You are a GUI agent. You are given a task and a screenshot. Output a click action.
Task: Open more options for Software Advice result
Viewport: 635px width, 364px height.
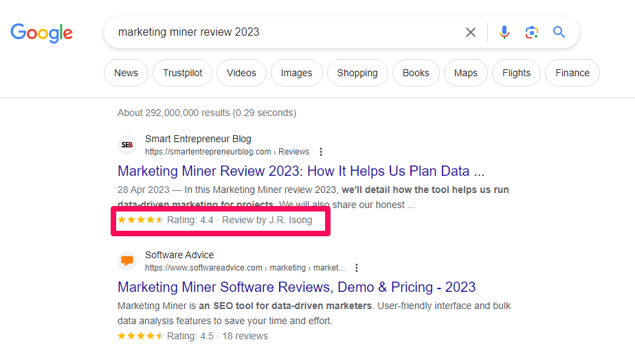[x=357, y=268]
